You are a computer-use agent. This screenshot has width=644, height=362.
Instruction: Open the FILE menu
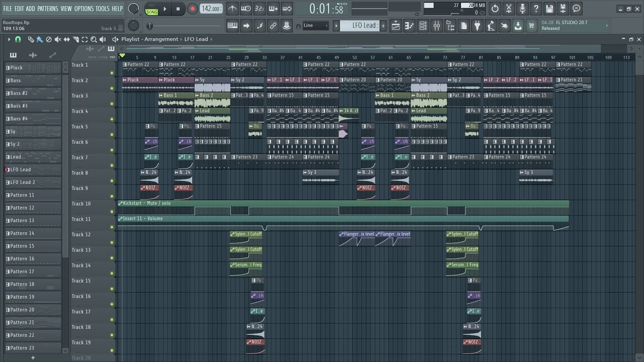pos(8,9)
